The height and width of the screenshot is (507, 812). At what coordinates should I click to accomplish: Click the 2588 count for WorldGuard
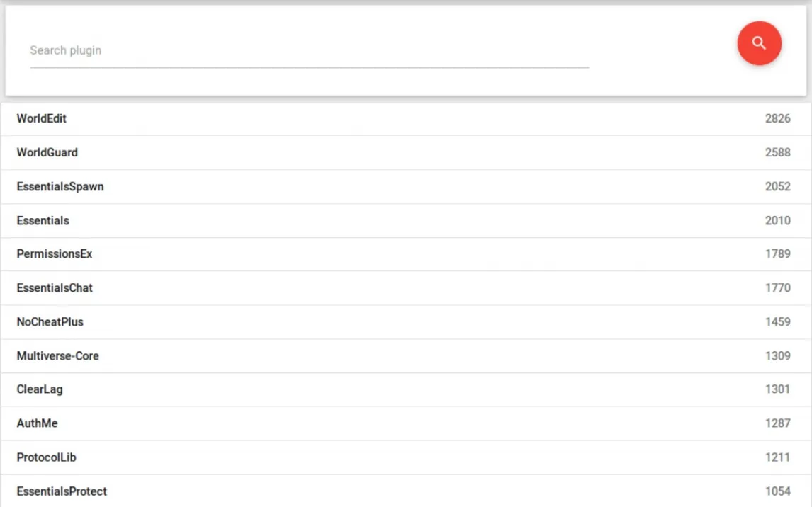777,152
